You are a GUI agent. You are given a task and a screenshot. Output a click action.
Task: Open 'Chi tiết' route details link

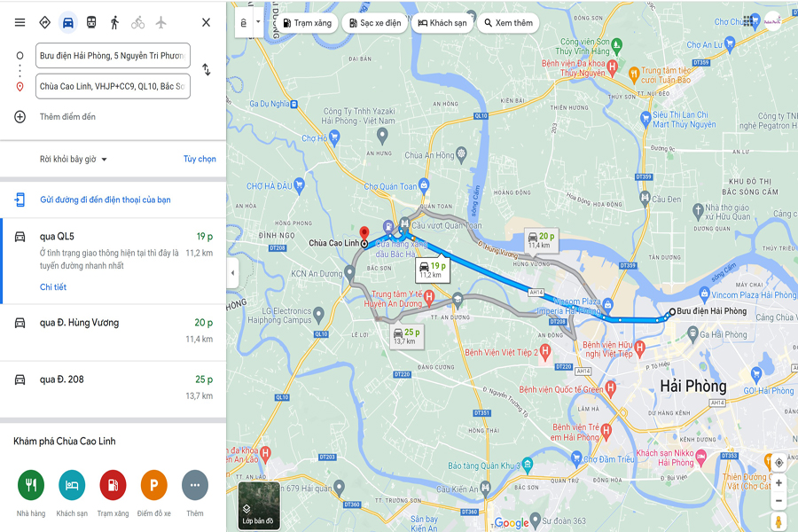tap(53, 287)
